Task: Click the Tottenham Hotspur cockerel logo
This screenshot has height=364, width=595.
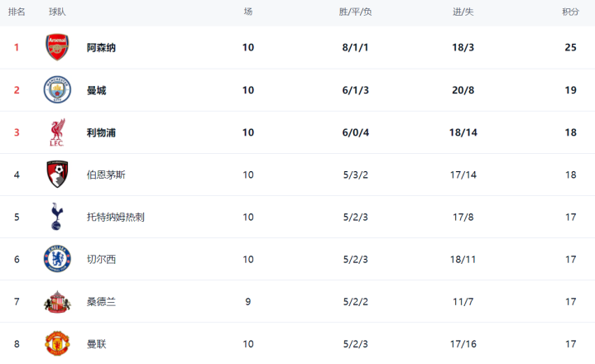Action: point(57,217)
